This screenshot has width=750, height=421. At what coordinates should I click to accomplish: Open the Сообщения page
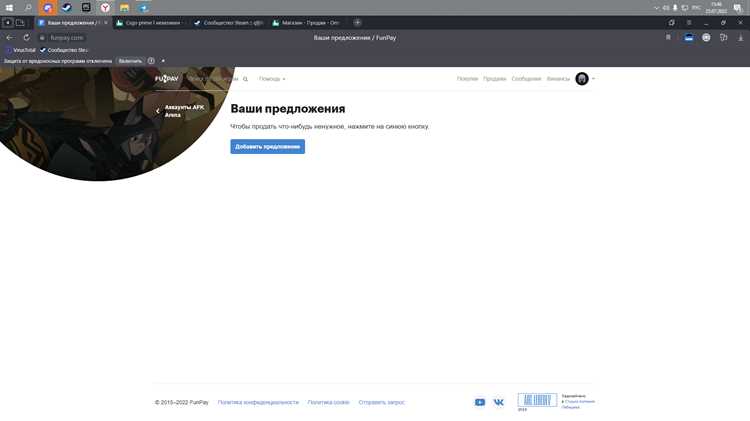(526, 79)
